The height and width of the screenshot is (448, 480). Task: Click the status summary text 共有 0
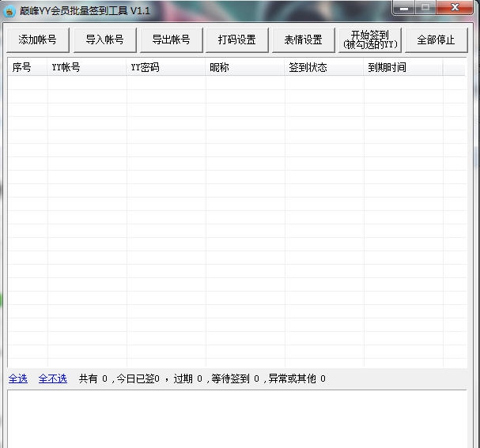[x=93, y=378]
